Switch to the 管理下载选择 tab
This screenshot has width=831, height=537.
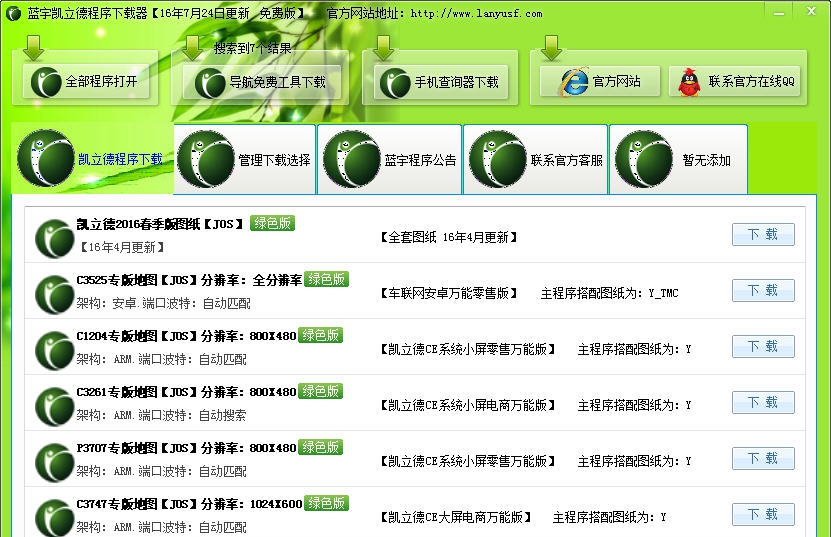[x=245, y=160]
